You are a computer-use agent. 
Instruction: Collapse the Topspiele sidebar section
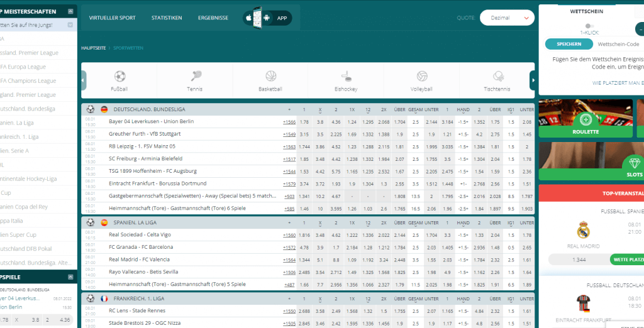click(70, 277)
